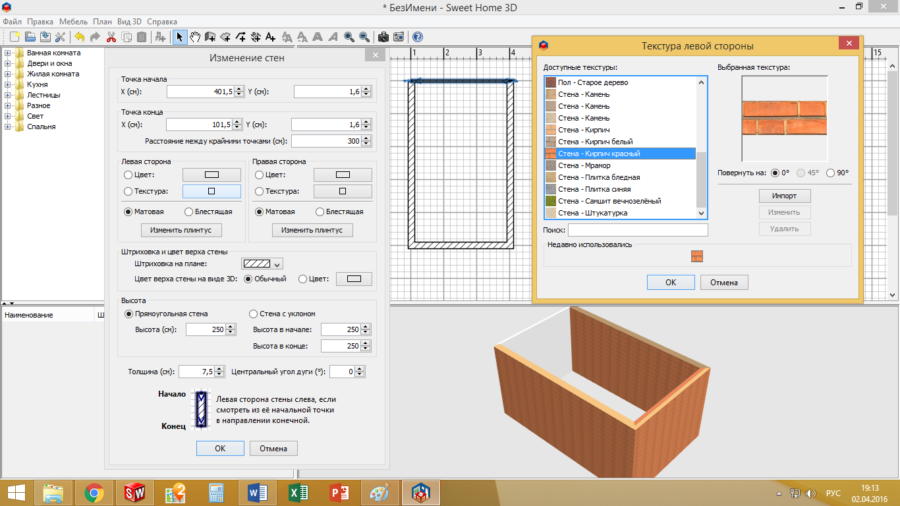Open Штриховка на плане pattern dropdown

point(262,264)
